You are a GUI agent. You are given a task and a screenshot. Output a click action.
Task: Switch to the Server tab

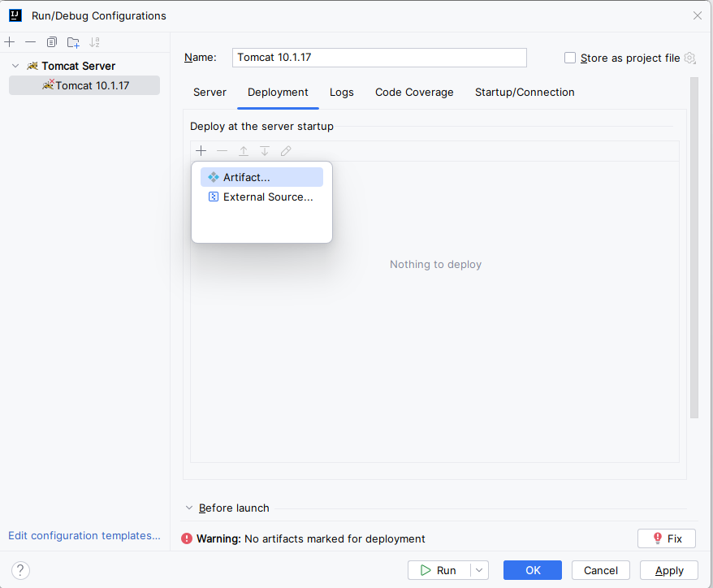[x=210, y=93]
